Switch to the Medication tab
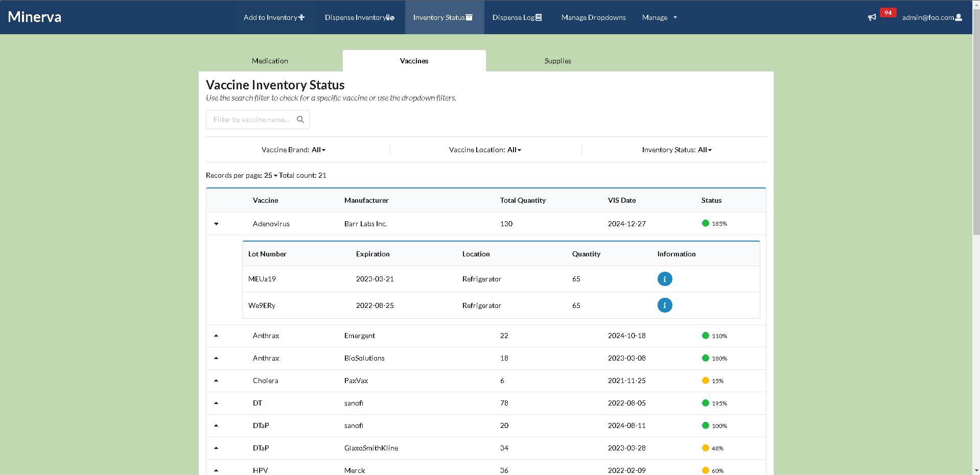This screenshot has width=980, height=475. 270,61
